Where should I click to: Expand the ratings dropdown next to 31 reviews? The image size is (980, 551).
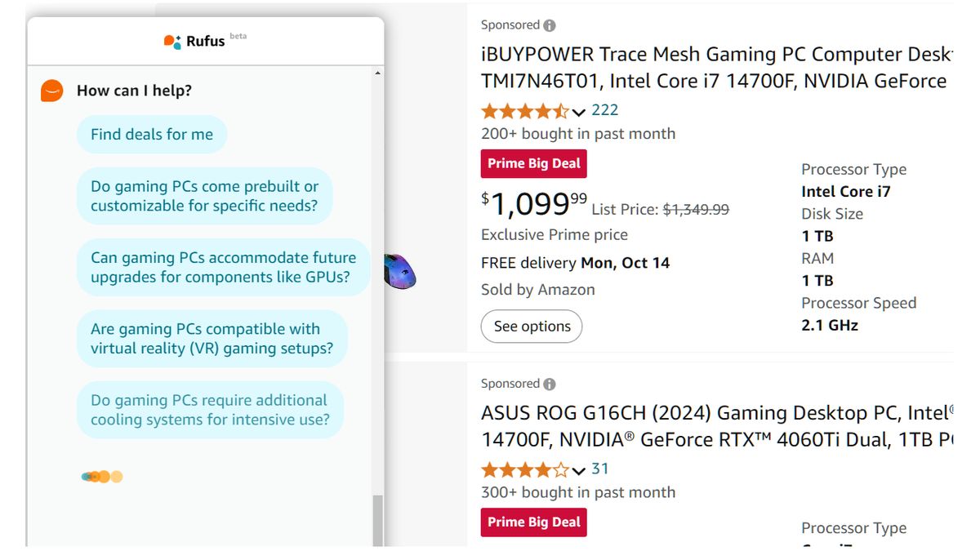(579, 472)
